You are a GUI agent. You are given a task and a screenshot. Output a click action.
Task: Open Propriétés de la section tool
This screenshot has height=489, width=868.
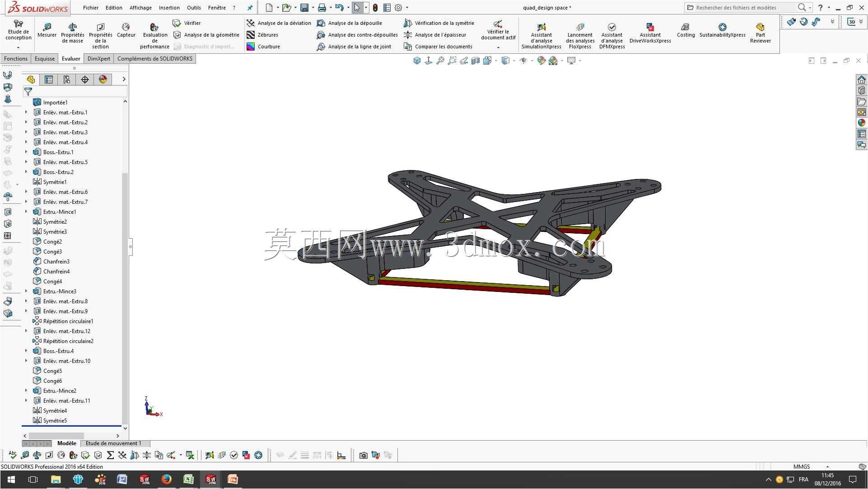(100, 36)
